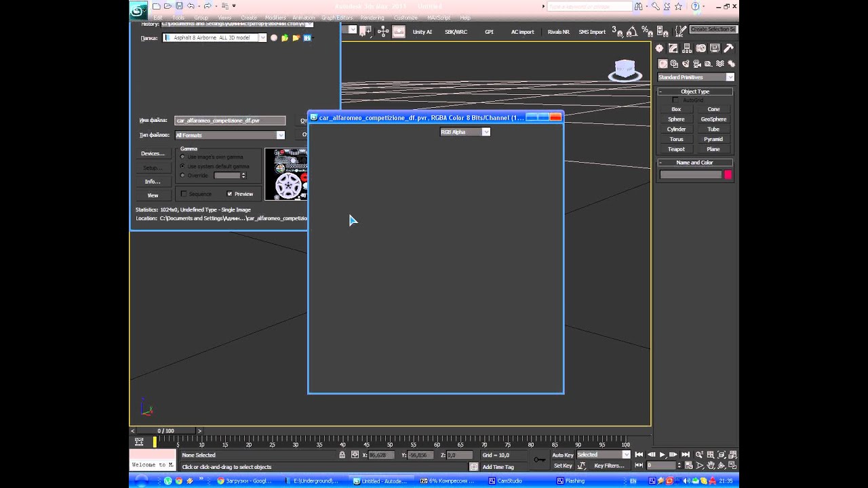Click the Play Animation button
Image resolution: width=868 pixels, height=488 pixels.
(663, 455)
